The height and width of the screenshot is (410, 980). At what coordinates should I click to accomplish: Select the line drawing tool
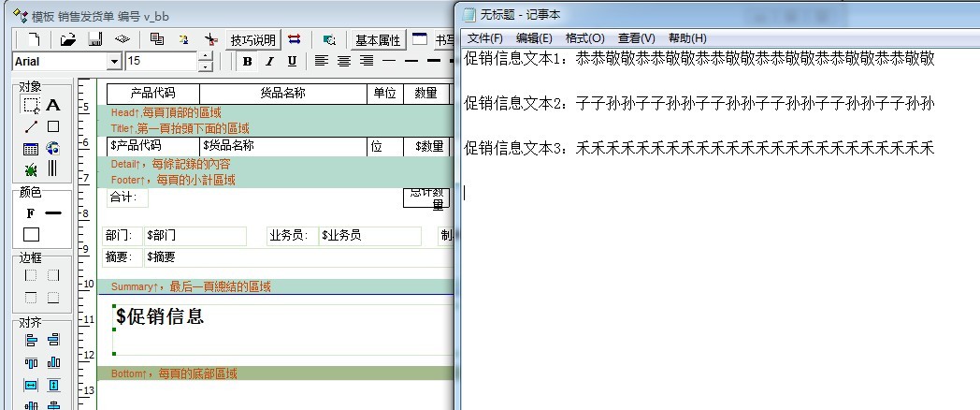point(31,126)
